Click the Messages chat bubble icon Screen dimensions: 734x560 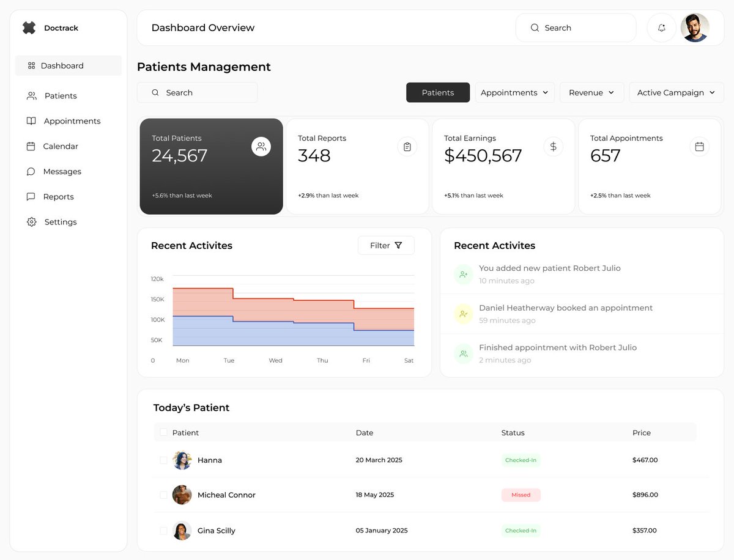31,172
